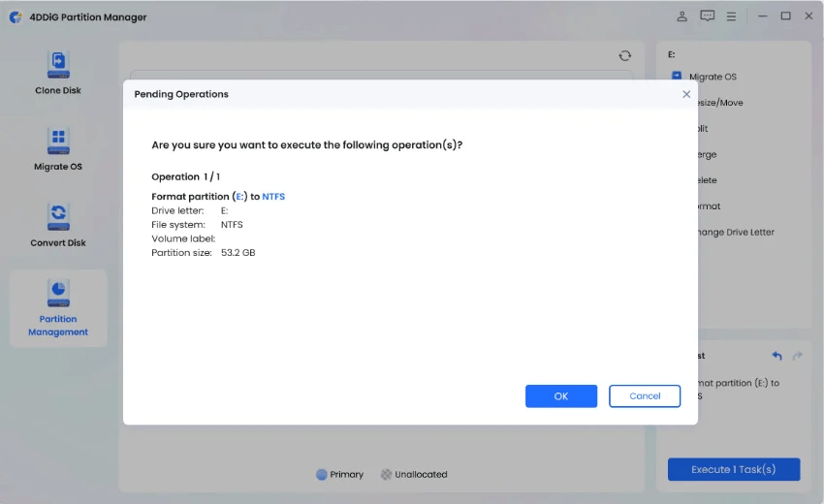This screenshot has width=824, height=504.
Task: Undo the last task with the undo arrow
Action: [x=776, y=356]
